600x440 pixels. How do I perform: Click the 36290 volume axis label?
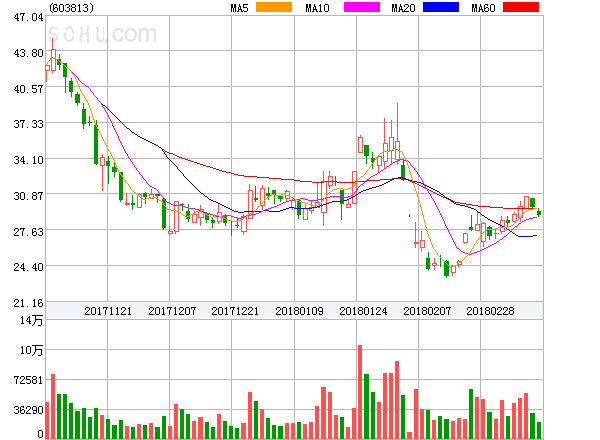[x=28, y=411]
